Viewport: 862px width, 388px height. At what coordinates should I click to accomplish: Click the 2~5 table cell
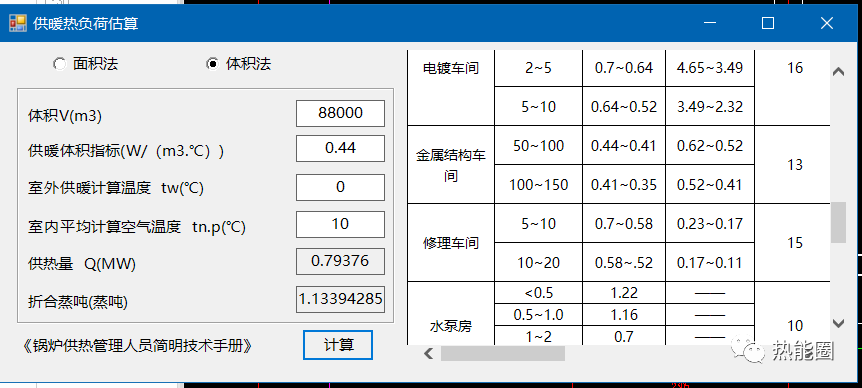tap(539, 68)
